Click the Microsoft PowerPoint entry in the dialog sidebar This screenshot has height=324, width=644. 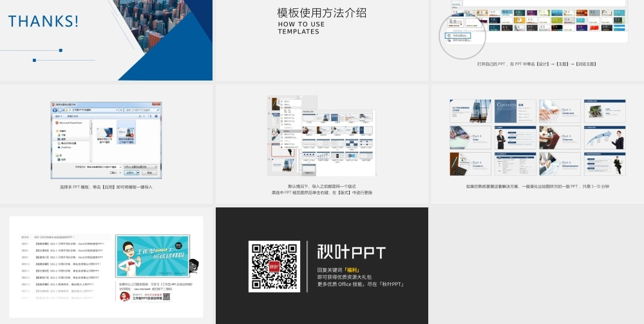pyautogui.click(x=69, y=123)
